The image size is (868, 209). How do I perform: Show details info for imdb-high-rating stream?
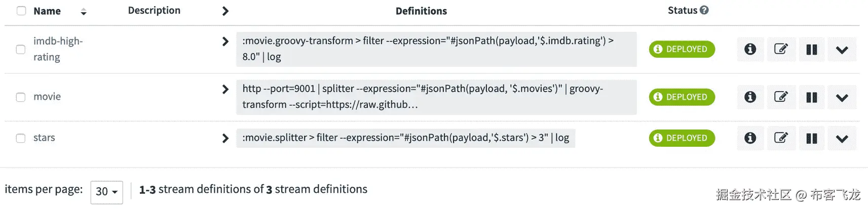click(750, 49)
